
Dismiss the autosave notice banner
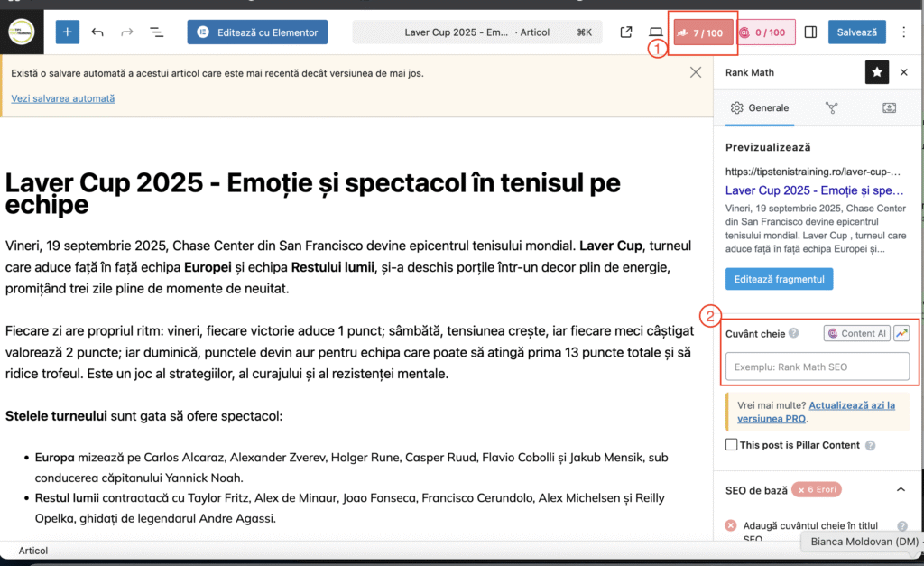tap(696, 72)
